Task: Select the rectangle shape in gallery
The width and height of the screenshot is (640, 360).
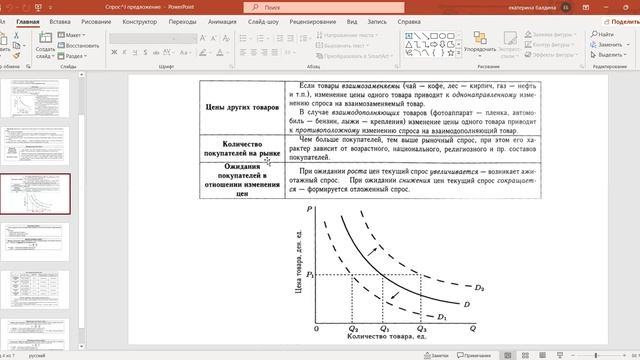Action: point(434,36)
